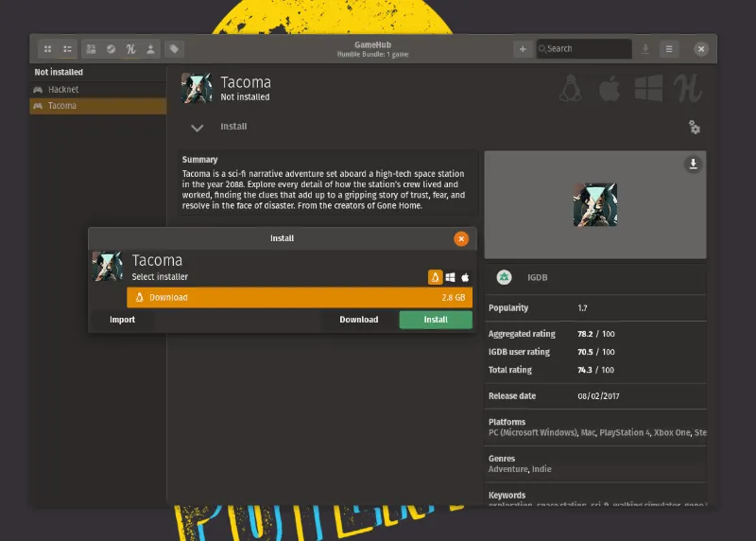Click the Popularity value 1.7
The height and width of the screenshot is (541, 756).
[582, 308]
